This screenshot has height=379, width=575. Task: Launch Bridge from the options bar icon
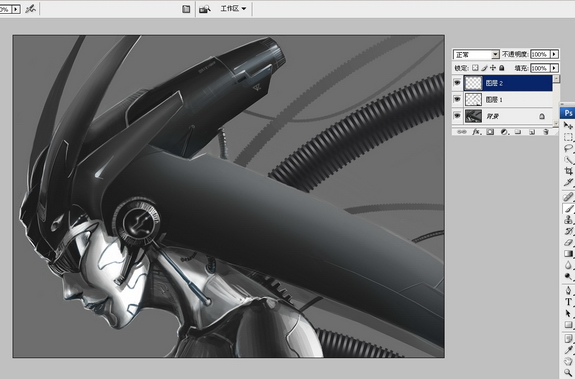(205, 9)
